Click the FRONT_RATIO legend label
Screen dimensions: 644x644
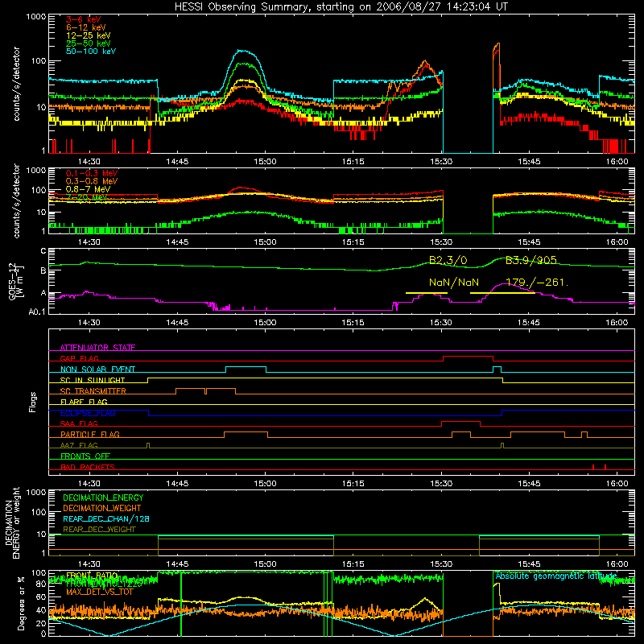tap(92, 576)
